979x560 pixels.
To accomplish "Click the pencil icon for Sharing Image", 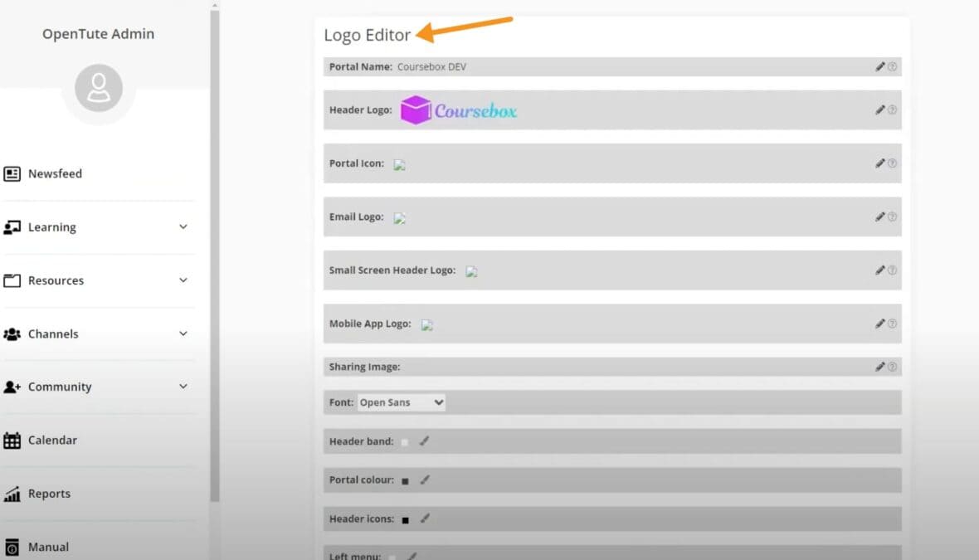I will (879, 366).
